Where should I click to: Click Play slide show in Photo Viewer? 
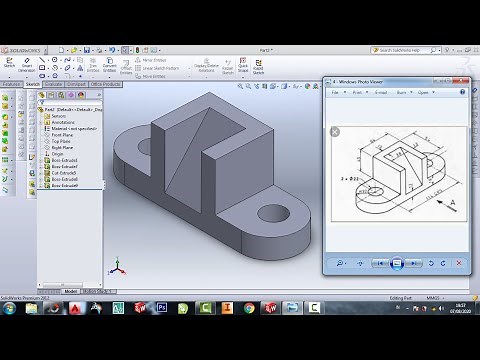click(397, 263)
